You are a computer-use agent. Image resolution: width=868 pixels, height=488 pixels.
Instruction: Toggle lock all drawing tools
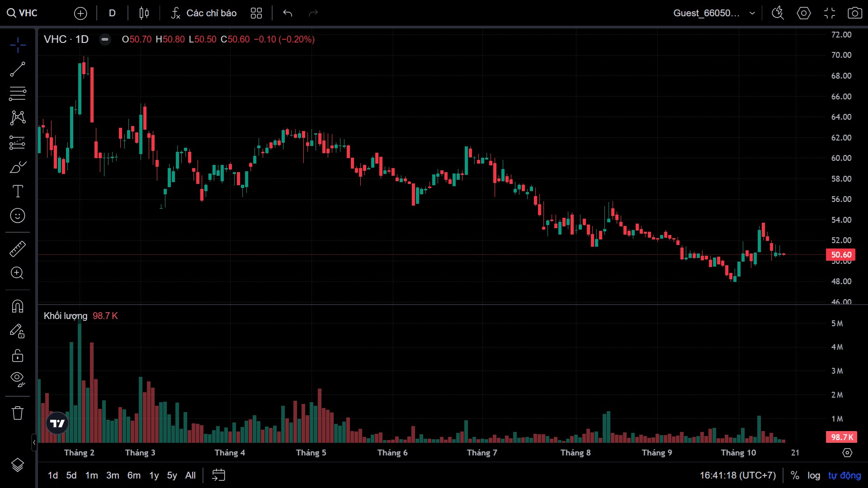18,356
